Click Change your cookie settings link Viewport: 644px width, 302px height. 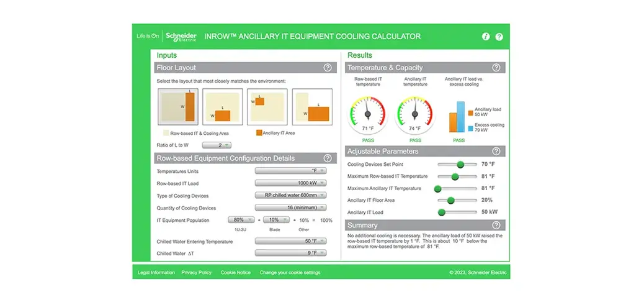click(x=290, y=272)
